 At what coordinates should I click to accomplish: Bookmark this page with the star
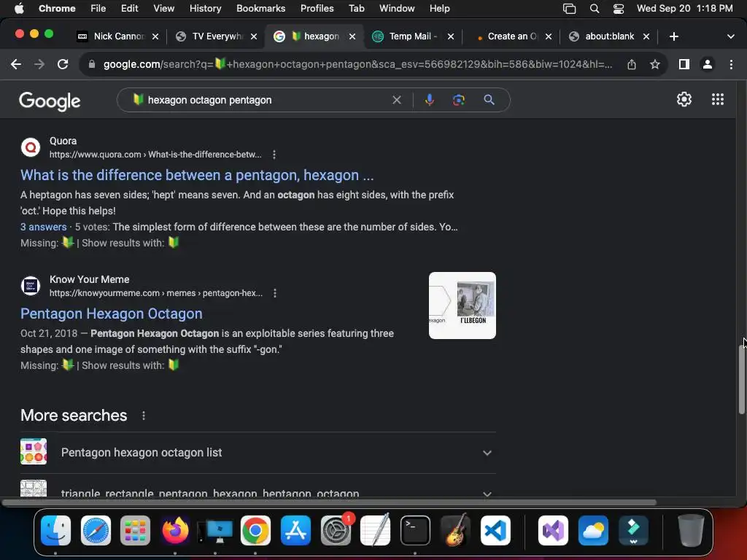tap(654, 64)
